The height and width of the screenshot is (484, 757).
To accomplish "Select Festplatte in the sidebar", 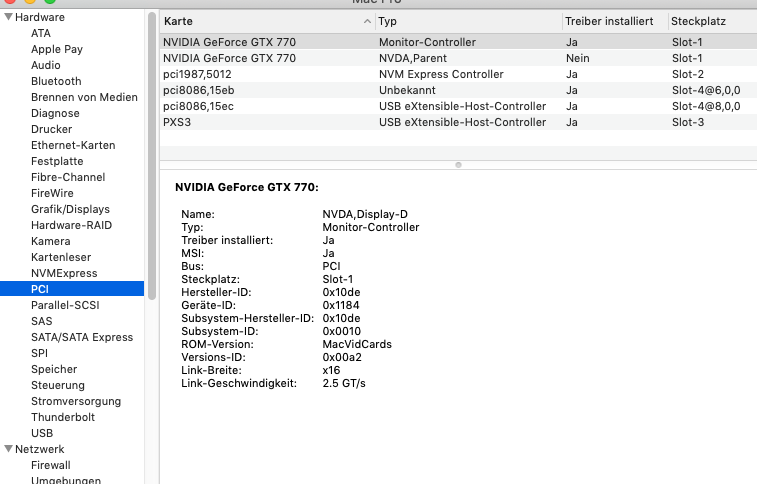I will coord(57,161).
